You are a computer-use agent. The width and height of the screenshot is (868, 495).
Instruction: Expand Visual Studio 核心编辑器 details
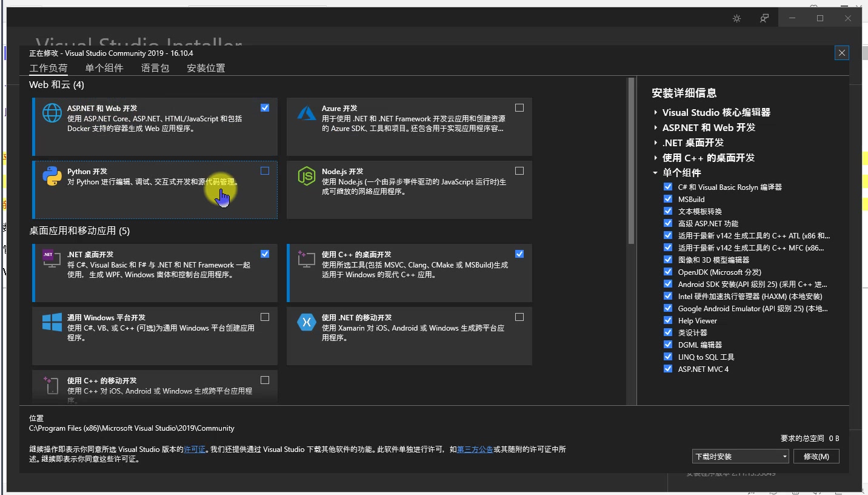tap(656, 112)
